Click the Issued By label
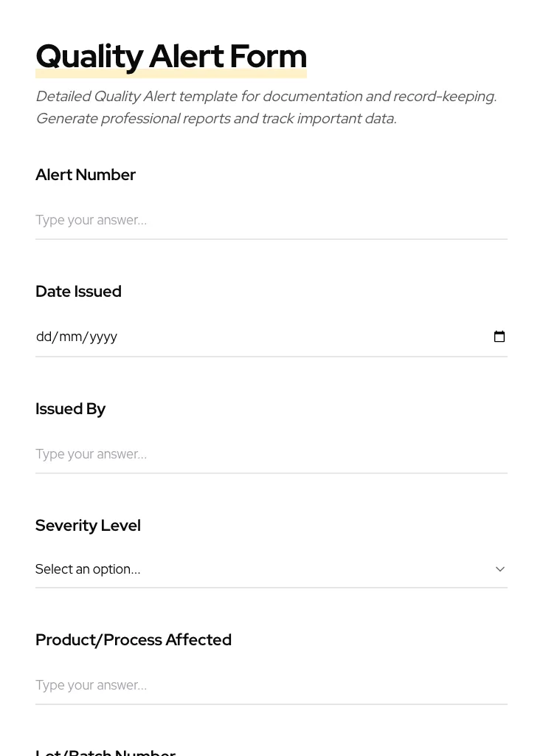Screen dimensions: 543x756 coord(70,409)
